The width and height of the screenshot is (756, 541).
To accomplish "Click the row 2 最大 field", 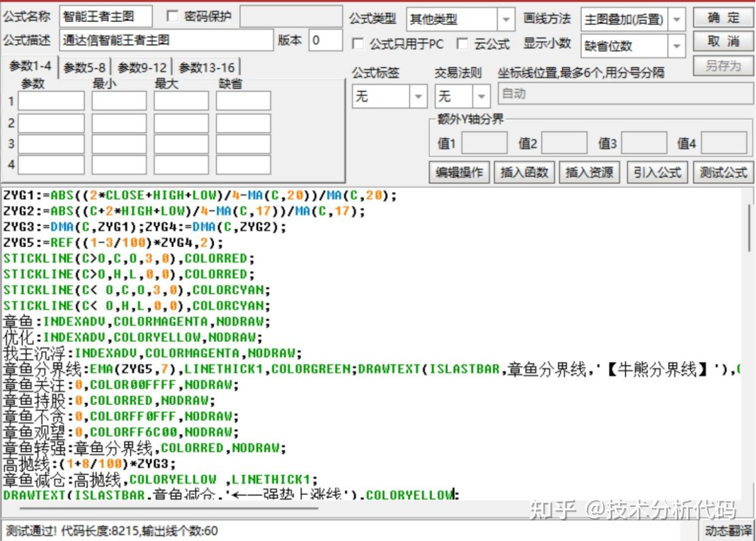I will tap(181, 123).
